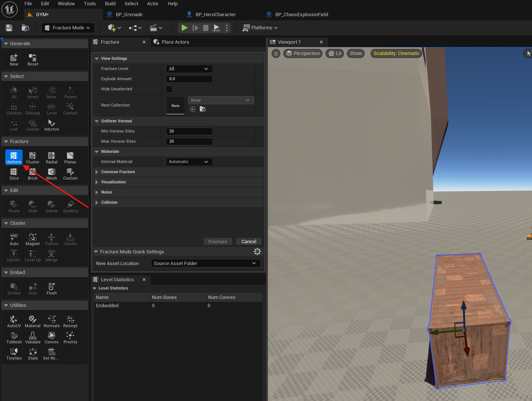Switch to the BP_Grenade tab
Viewport: 532px width, 401px height.
pyautogui.click(x=129, y=15)
